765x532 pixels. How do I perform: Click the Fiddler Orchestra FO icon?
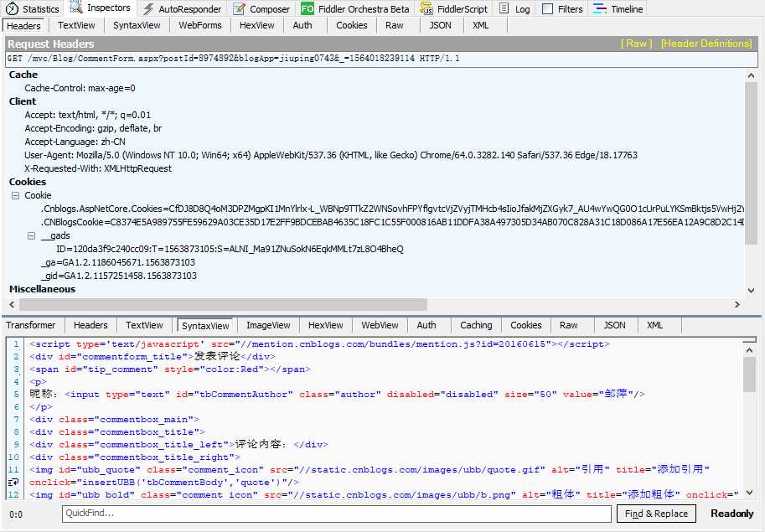coord(308,8)
